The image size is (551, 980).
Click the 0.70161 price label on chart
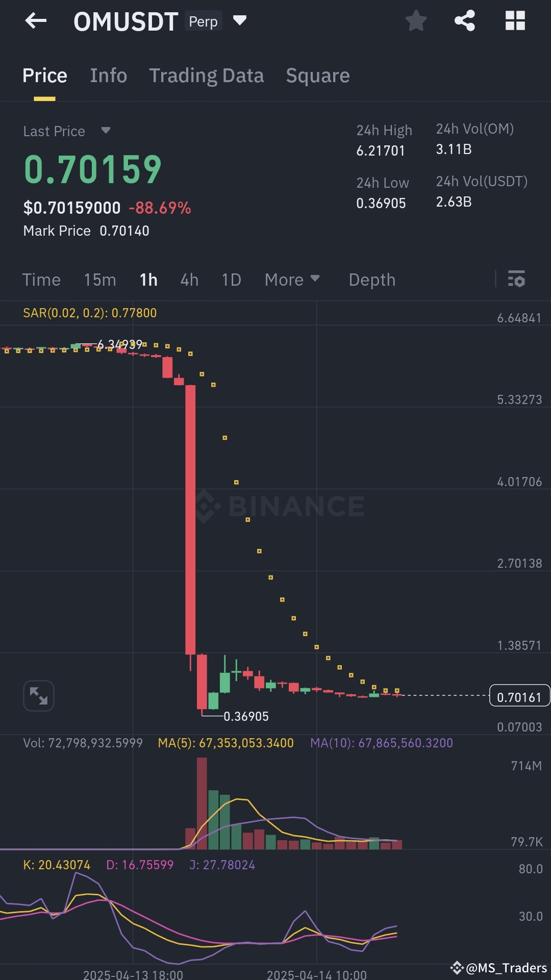[x=519, y=695]
